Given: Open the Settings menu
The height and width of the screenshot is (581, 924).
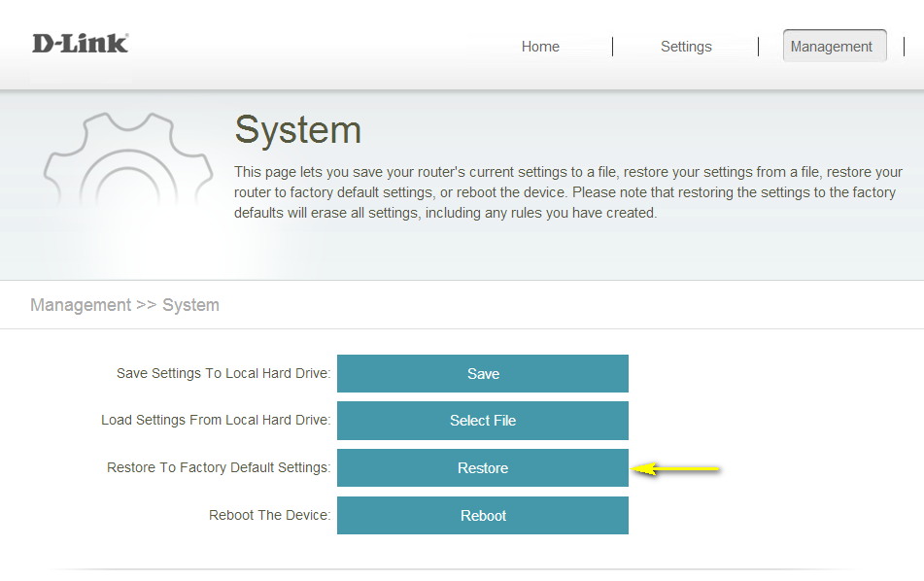Looking at the screenshot, I should coord(686,47).
